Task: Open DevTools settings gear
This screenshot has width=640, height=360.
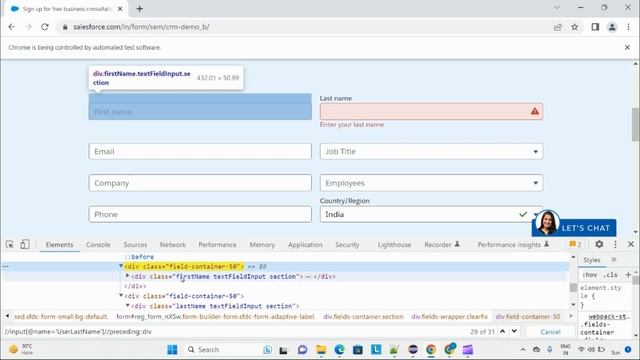Action: click(599, 244)
